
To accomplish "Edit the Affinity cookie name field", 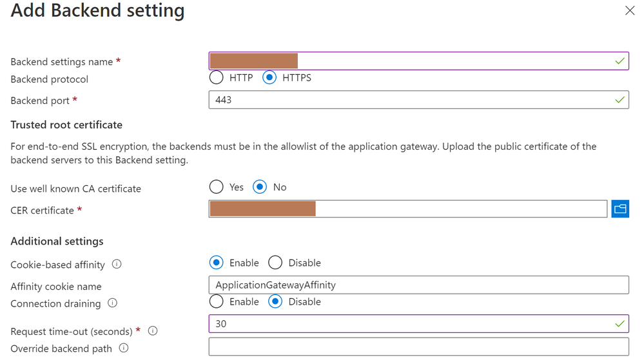I will click(x=418, y=285).
